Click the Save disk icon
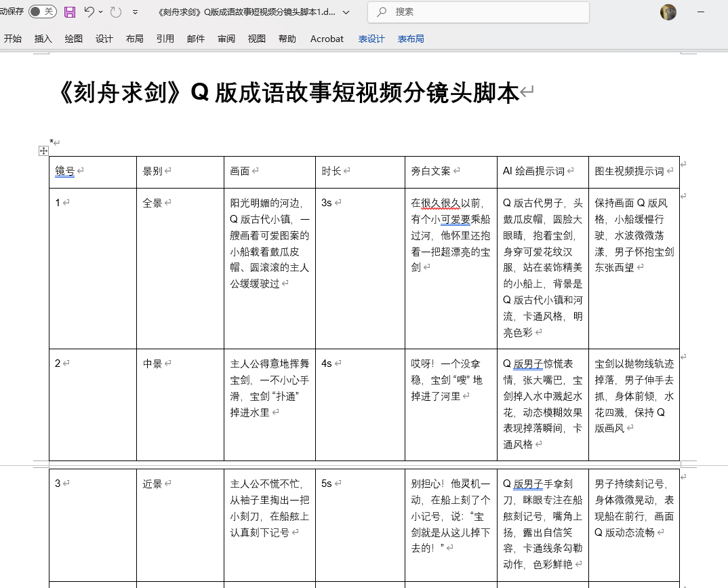The image size is (728, 588). click(70, 12)
